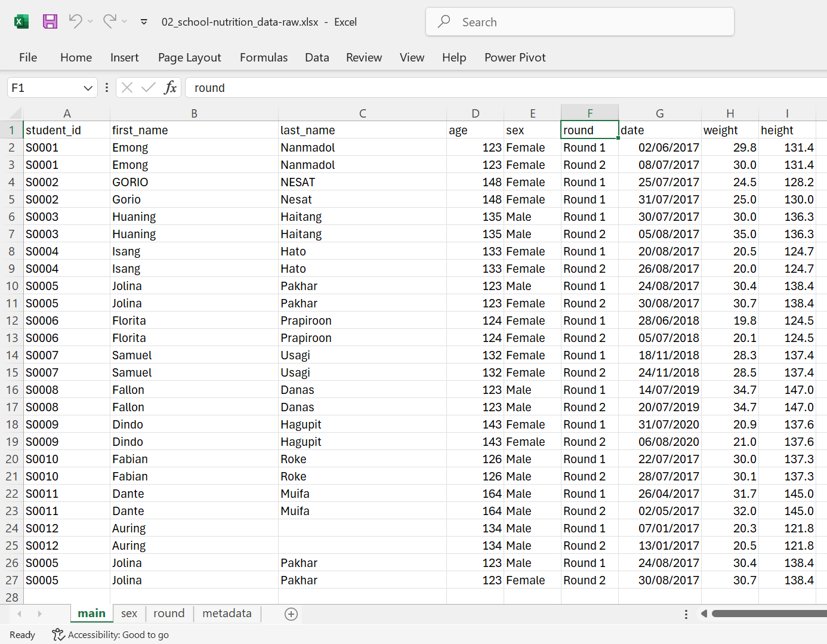Click the Excel application icon
Image resolution: width=827 pixels, height=644 pixels.
click(x=21, y=22)
